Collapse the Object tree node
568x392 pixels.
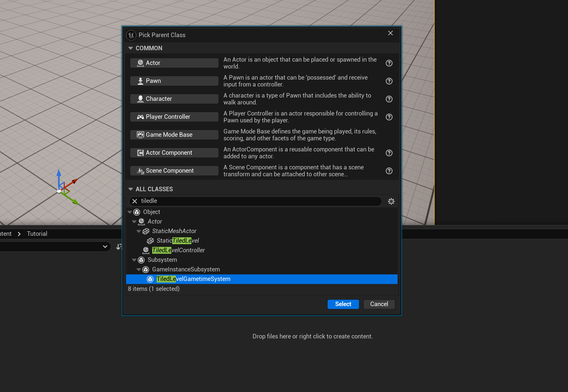(130, 212)
